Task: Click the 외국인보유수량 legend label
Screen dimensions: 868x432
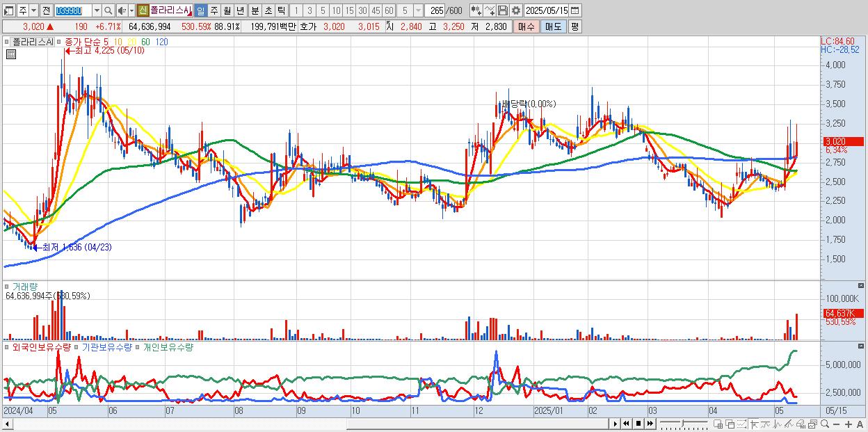Action: tap(42, 346)
